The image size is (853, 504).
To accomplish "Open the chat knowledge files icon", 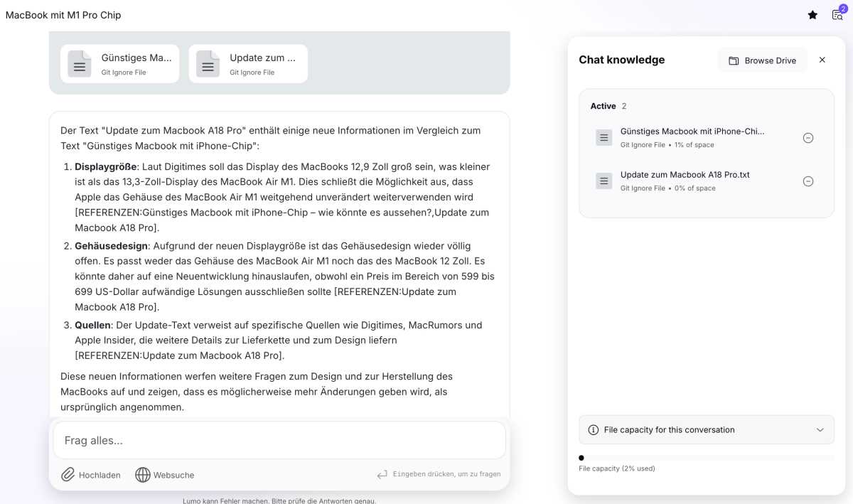I will pyautogui.click(x=837, y=15).
